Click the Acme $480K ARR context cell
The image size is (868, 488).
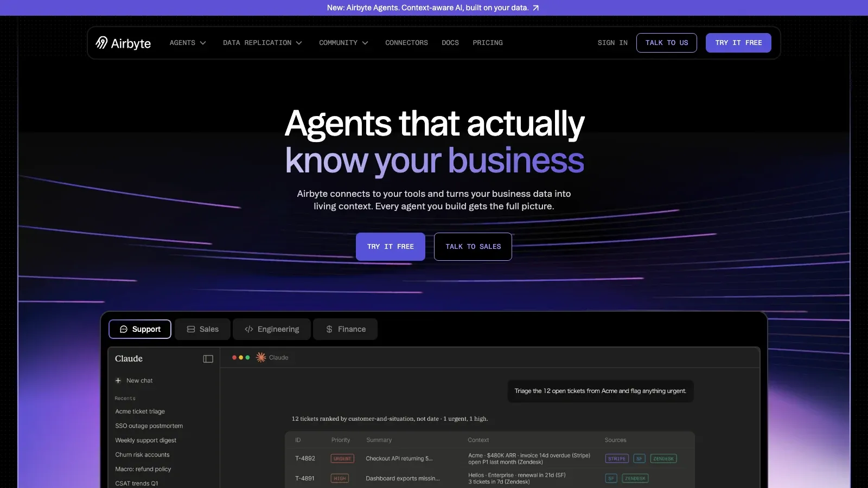coord(529,459)
